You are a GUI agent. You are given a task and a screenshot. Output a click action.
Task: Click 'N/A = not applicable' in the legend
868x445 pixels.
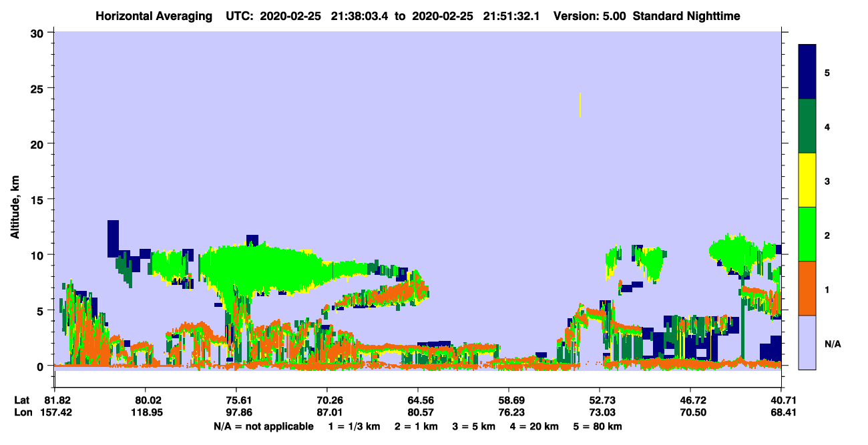point(263,426)
